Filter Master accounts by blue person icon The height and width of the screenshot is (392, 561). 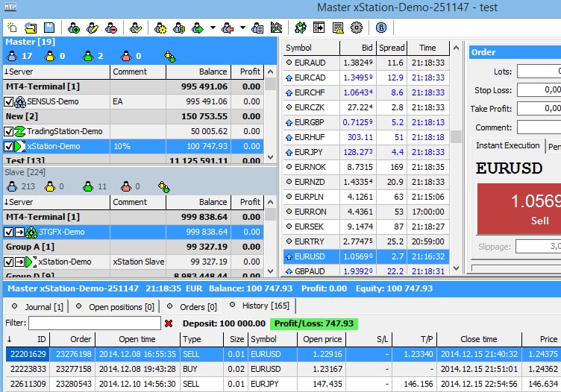pos(12,56)
